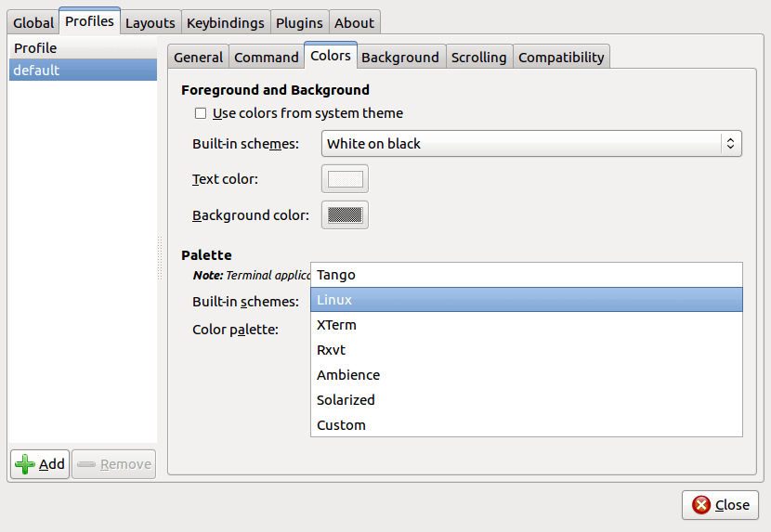771x532 pixels.
Task: Choose XTerm palette scheme
Action: pos(527,325)
